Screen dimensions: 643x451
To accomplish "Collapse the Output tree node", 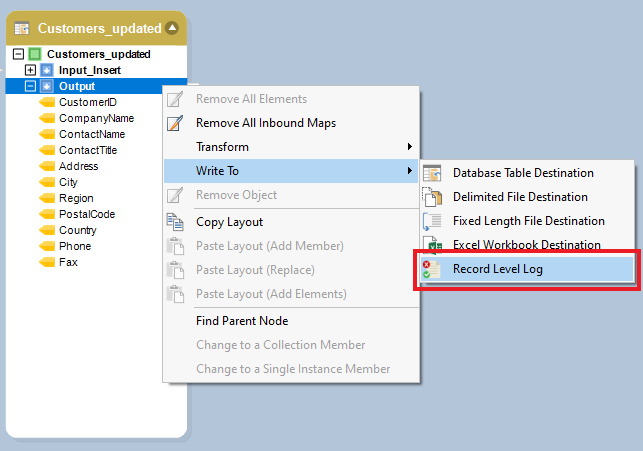I will coord(30,86).
